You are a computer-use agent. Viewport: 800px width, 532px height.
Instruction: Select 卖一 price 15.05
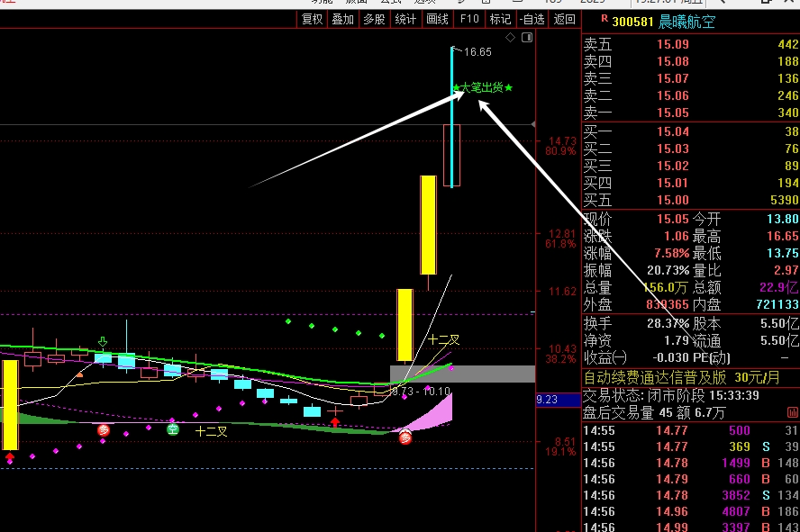pyautogui.click(x=672, y=113)
